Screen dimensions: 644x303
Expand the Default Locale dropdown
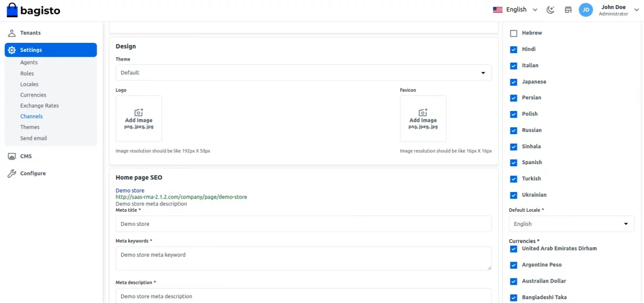571,224
